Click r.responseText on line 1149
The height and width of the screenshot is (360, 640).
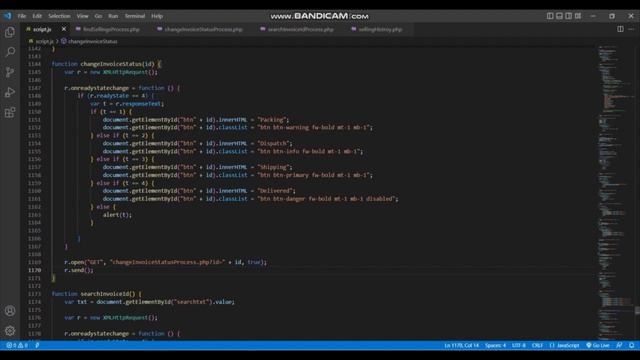click(138, 104)
